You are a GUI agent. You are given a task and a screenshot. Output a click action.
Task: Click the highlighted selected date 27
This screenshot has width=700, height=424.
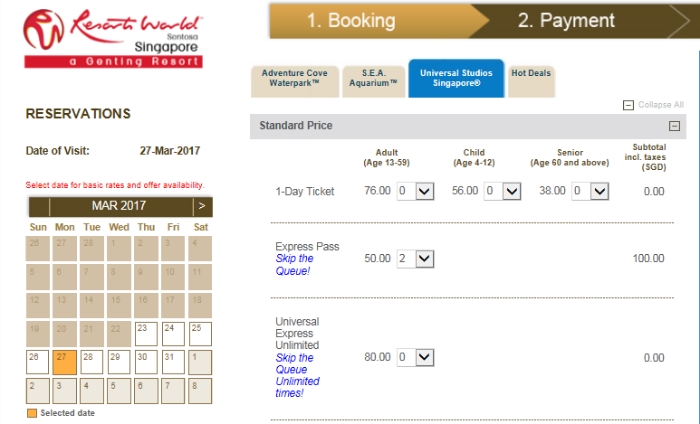(x=64, y=362)
